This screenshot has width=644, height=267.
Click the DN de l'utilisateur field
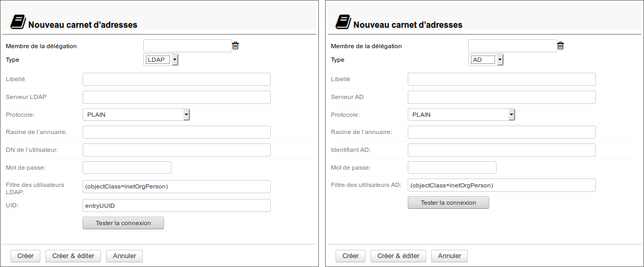coord(176,150)
